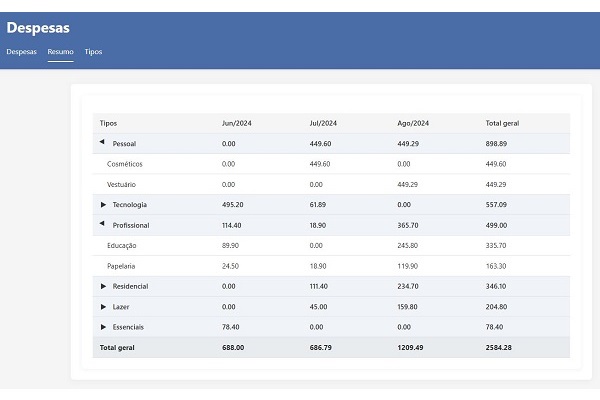Click the Educação subcategory row

[122, 245]
